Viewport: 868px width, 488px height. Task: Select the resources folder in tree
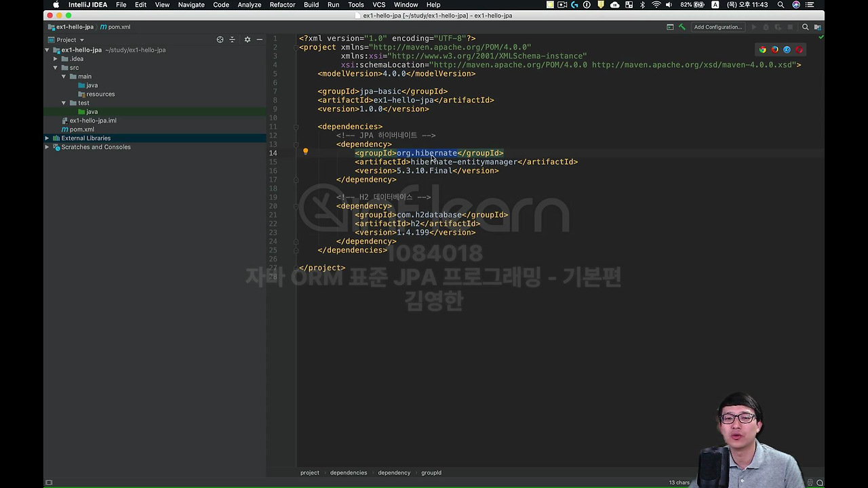(100, 94)
